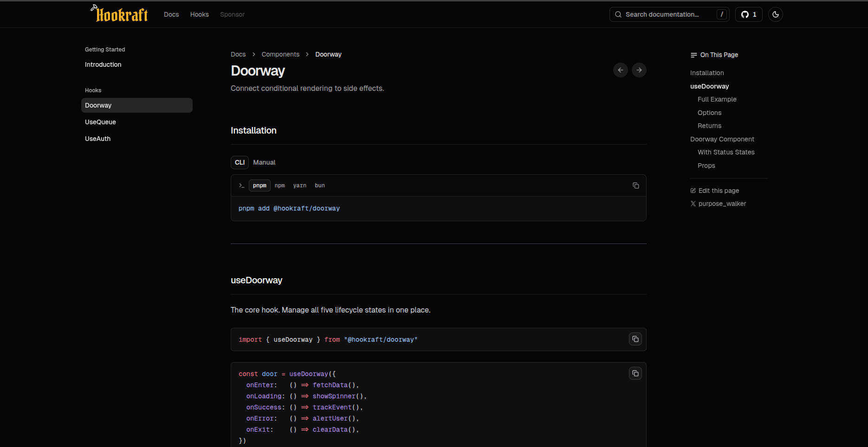Viewport: 868px width, 447px height.
Task: Click the onExit clearData code line
Action: [303, 430]
